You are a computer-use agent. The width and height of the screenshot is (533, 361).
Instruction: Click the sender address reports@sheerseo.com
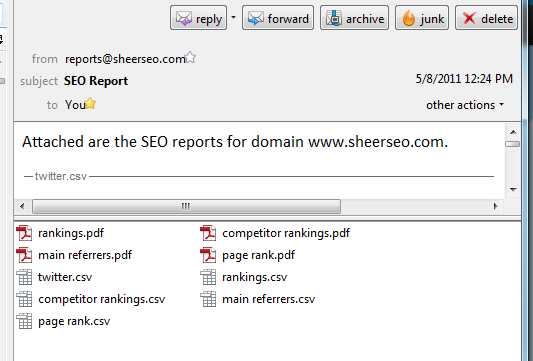125,59
